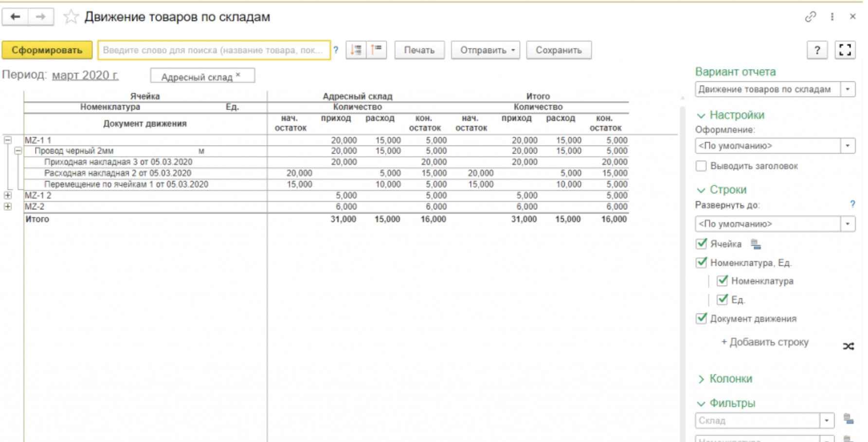Click the Сформировать button
Viewport: 868px width, 442px height.
click(x=47, y=50)
